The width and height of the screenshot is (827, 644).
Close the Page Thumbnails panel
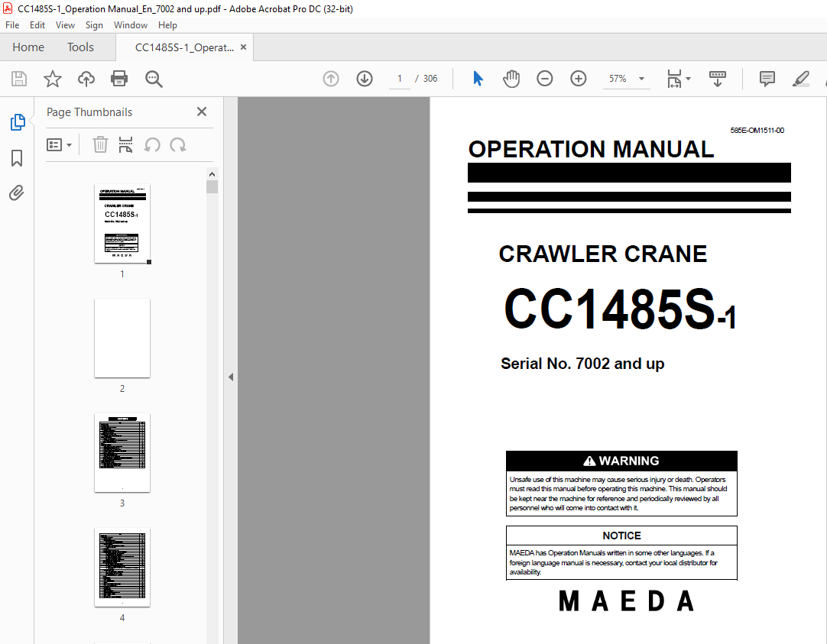pyautogui.click(x=202, y=112)
